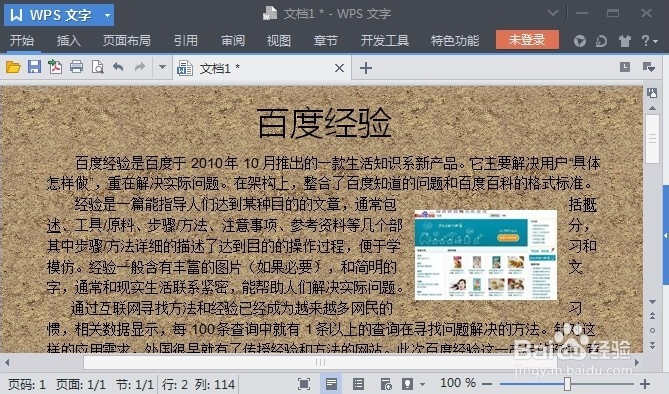The width and height of the screenshot is (669, 394).
Task: Undo the last action arrow
Action: (x=118, y=67)
